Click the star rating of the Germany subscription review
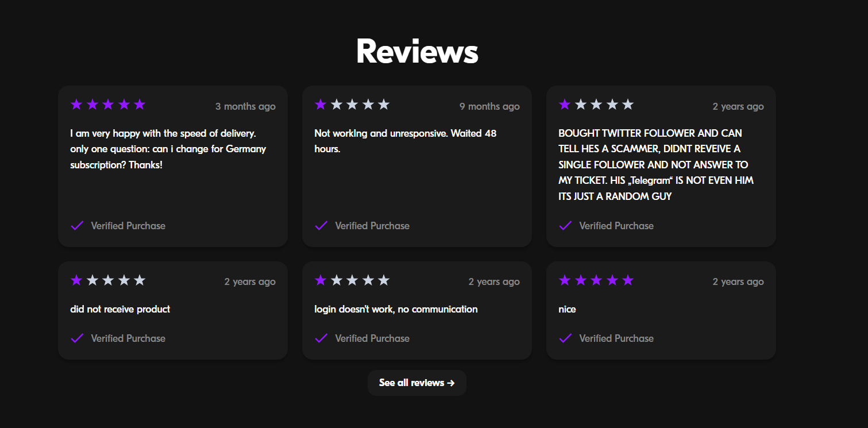Image resolution: width=868 pixels, height=428 pixels. 108,105
